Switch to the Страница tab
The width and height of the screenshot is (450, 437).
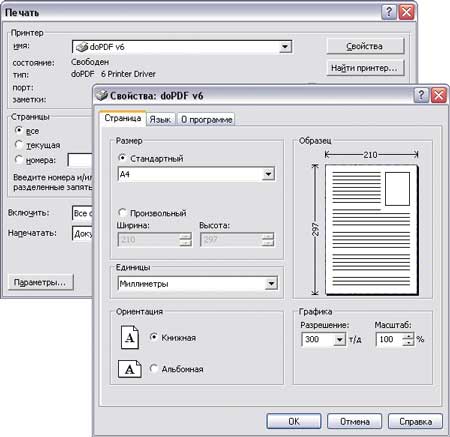coord(122,118)
